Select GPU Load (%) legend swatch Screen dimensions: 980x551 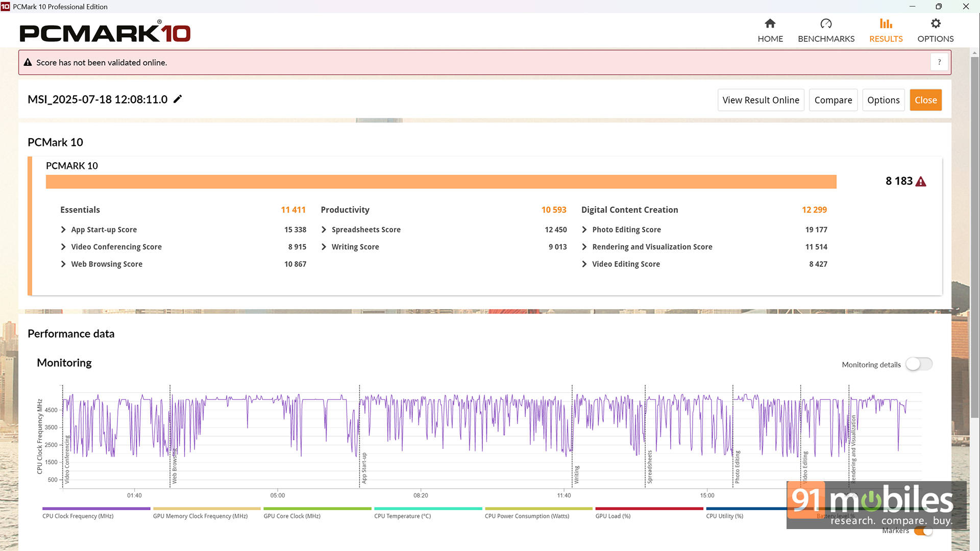[x=649, y=509]
